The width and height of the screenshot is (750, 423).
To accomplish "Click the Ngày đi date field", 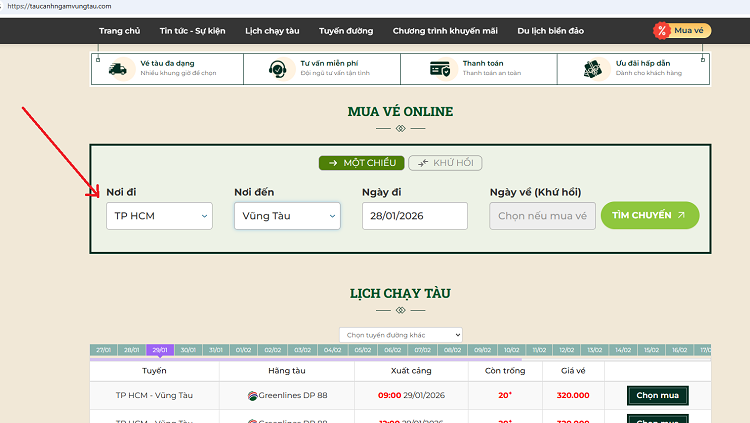I will (414, 216).
